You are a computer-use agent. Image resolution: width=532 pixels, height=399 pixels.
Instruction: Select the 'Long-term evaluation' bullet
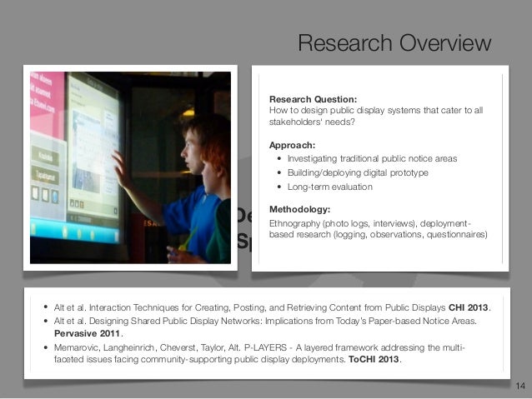coord(329,187)
